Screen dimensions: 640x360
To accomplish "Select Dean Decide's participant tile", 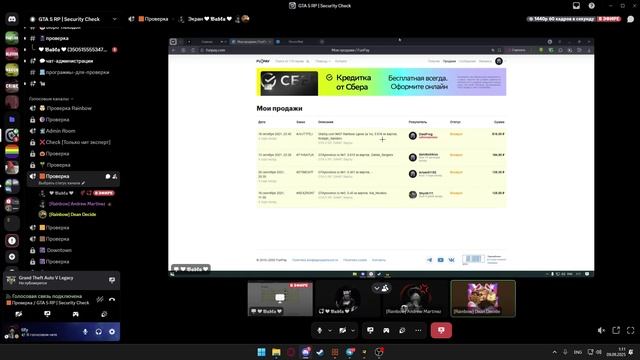I will point(483,299).
